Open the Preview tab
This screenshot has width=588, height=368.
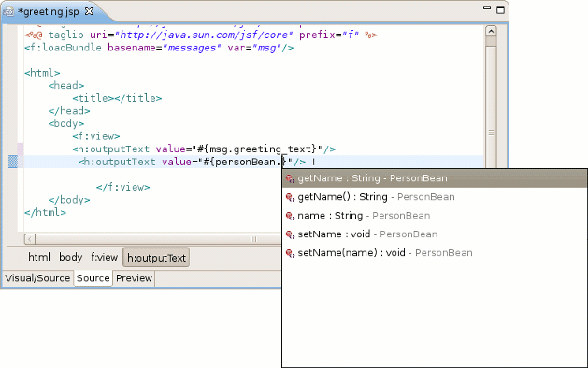pos(134,278)
